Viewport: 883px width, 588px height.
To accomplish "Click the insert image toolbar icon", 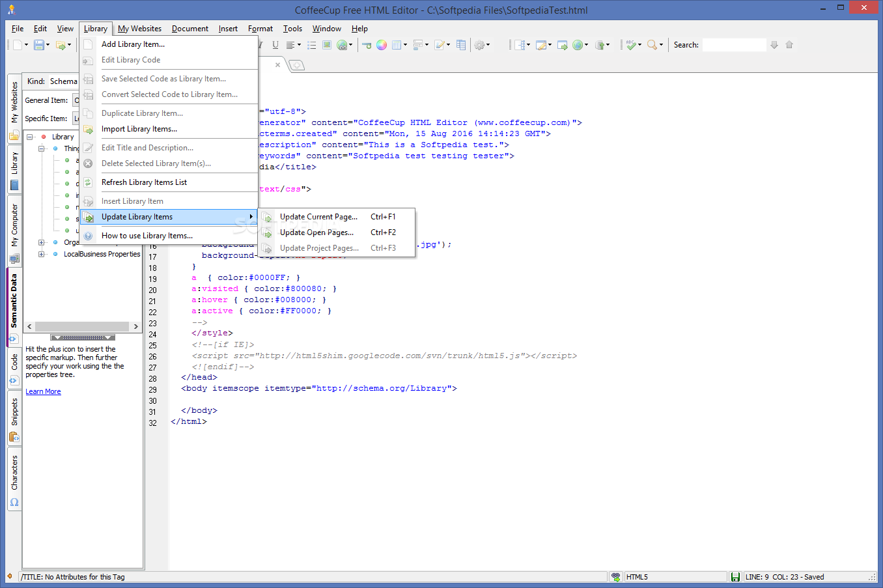I will pos(327,45).
